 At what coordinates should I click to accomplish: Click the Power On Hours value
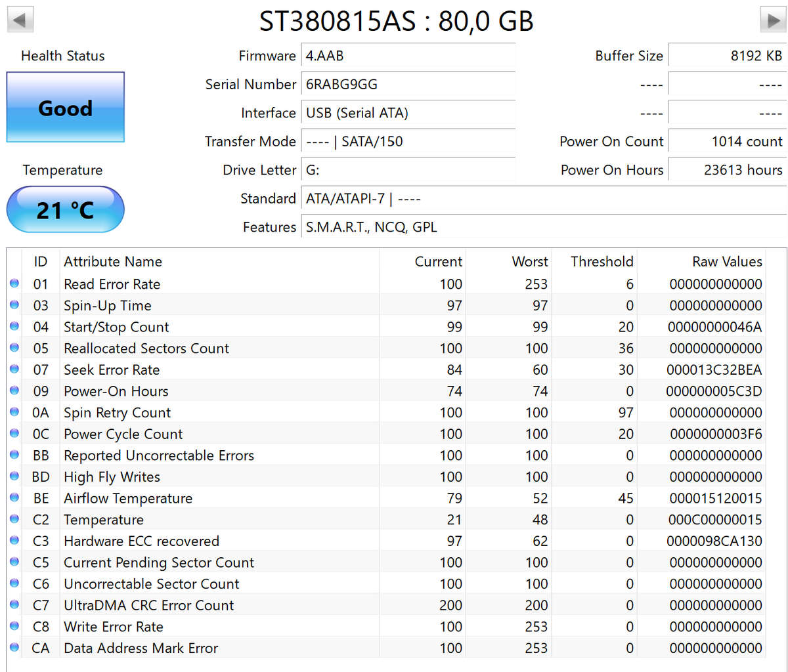[x=745, y=169]
